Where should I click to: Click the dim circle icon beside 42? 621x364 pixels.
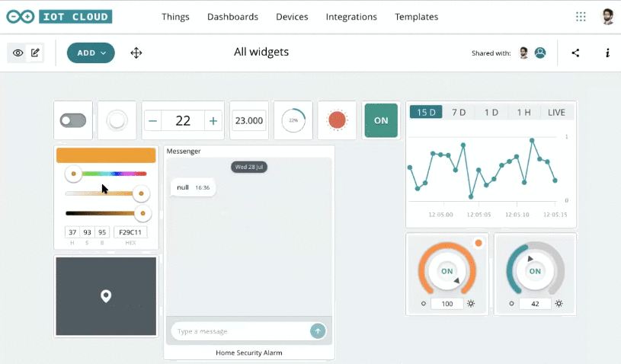(x=511, y=304)
